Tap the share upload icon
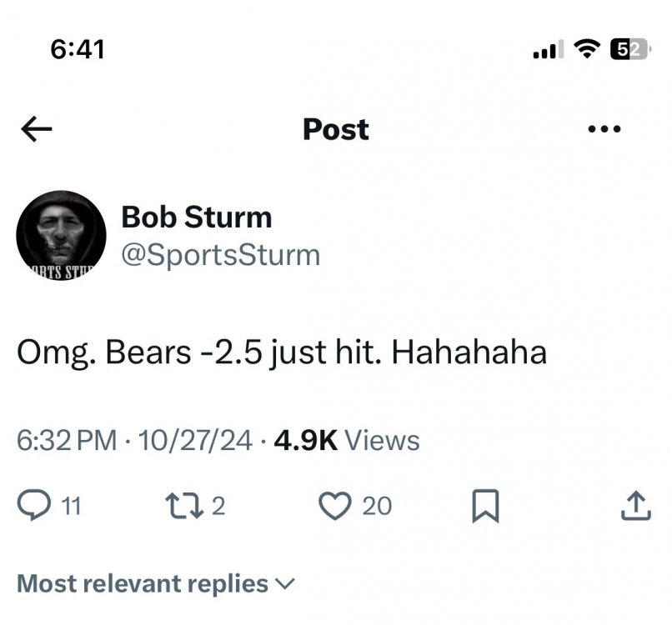Viewport: 672px width, 625px height. (x=635, y=504)
